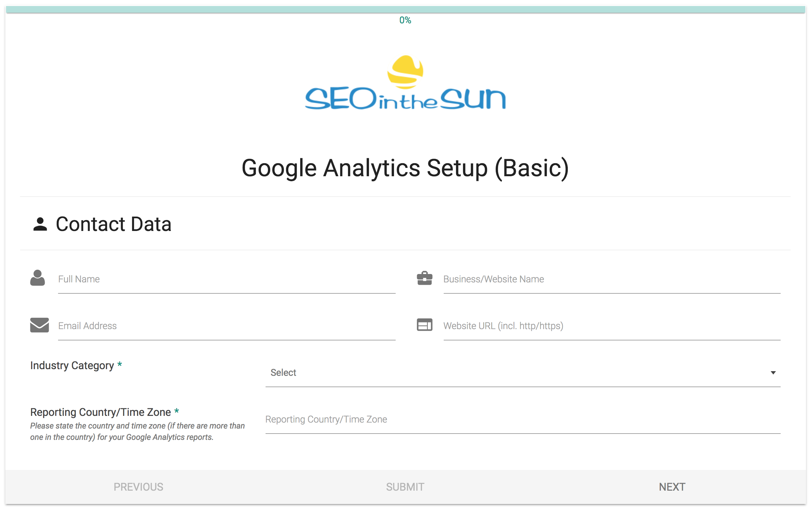Screen dimensions: 812x510
Task: Click the Industry Category label
Action: tap(72, 365)
